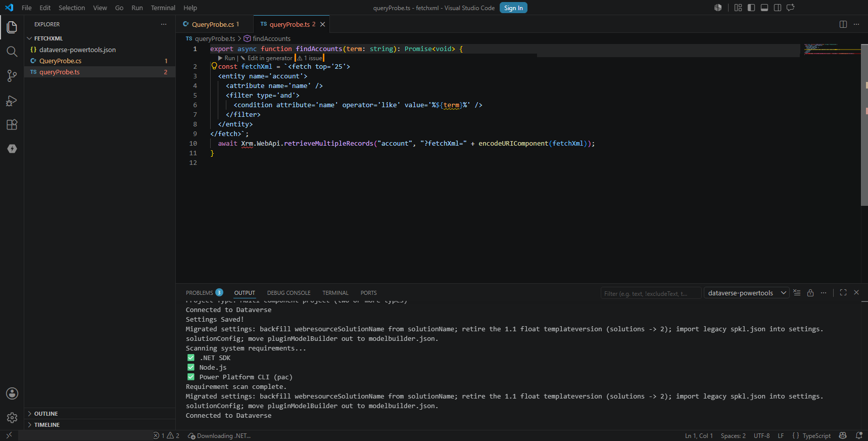Click the Run code lens link

(x=227, y=58)
